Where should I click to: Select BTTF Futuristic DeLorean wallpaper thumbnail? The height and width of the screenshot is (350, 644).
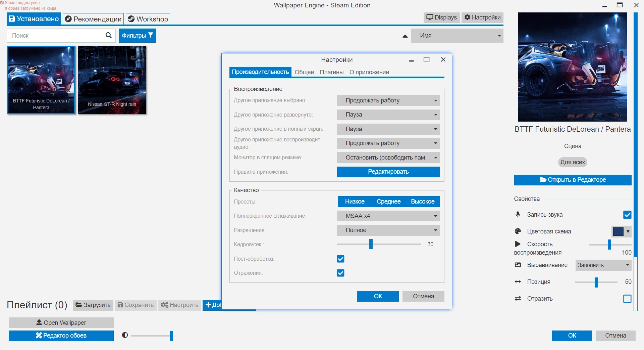click(41, 80)
